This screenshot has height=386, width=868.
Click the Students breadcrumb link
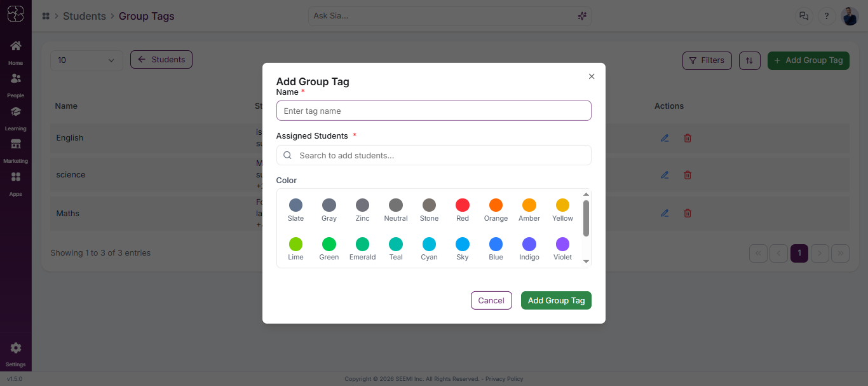[x=85, y=16]
